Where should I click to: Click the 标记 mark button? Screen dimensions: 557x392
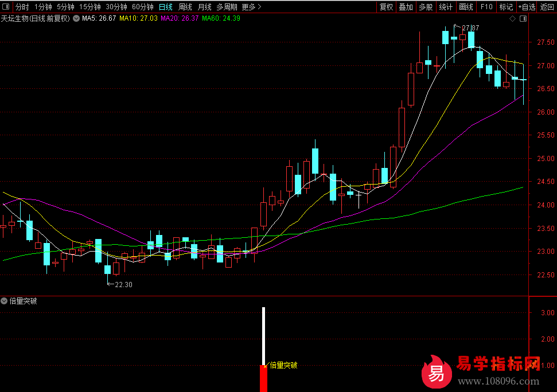click(x=506, y=7)
